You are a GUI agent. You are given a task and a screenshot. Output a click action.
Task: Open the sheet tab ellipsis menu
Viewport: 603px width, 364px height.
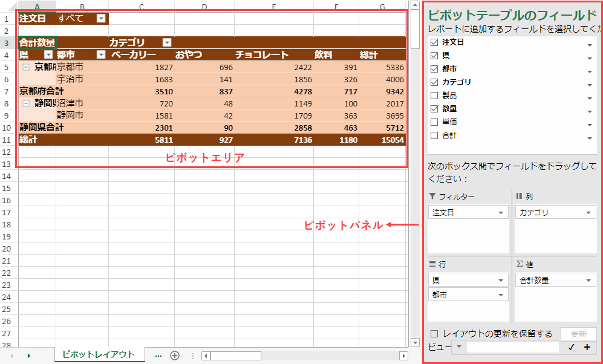(158, 356)
